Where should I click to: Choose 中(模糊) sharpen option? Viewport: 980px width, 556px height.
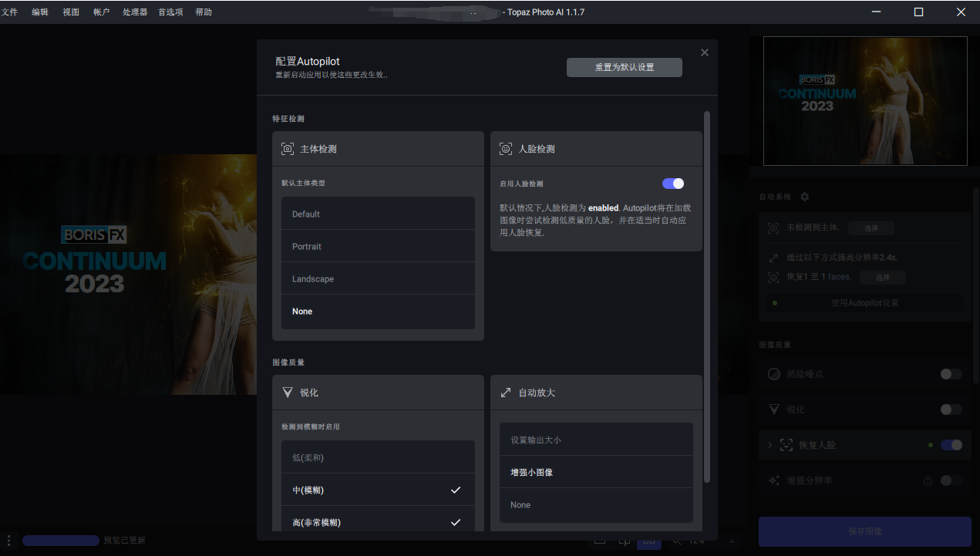click(378, 490)
